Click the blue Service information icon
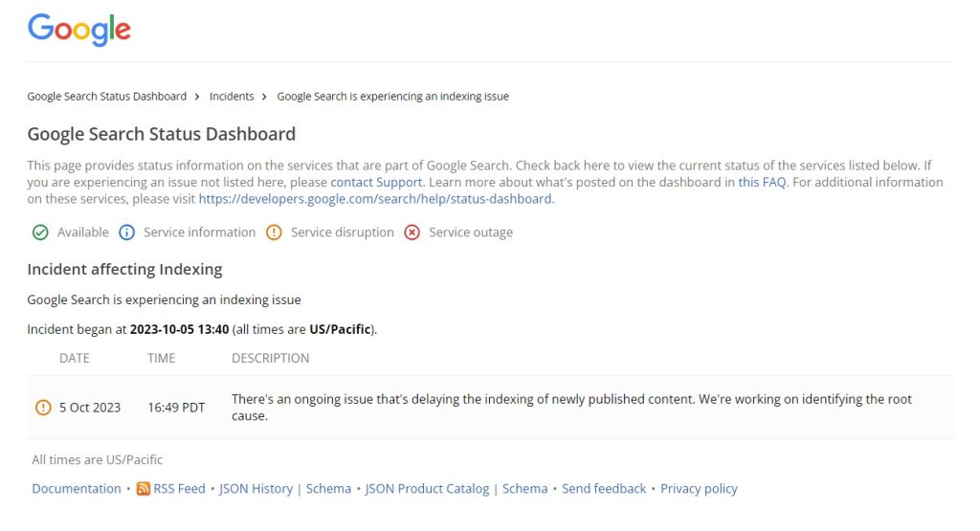This screenshot has width=980, height=531. coord(127,232)
